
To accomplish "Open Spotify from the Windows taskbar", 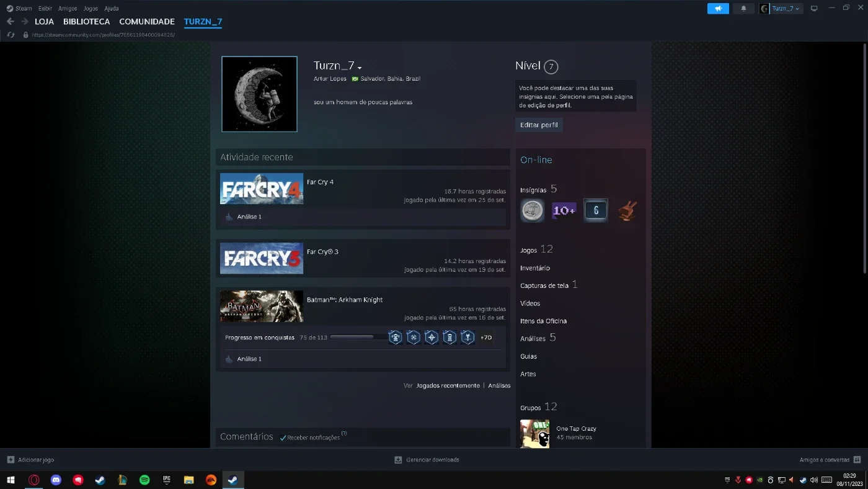I will coord(144,480).
